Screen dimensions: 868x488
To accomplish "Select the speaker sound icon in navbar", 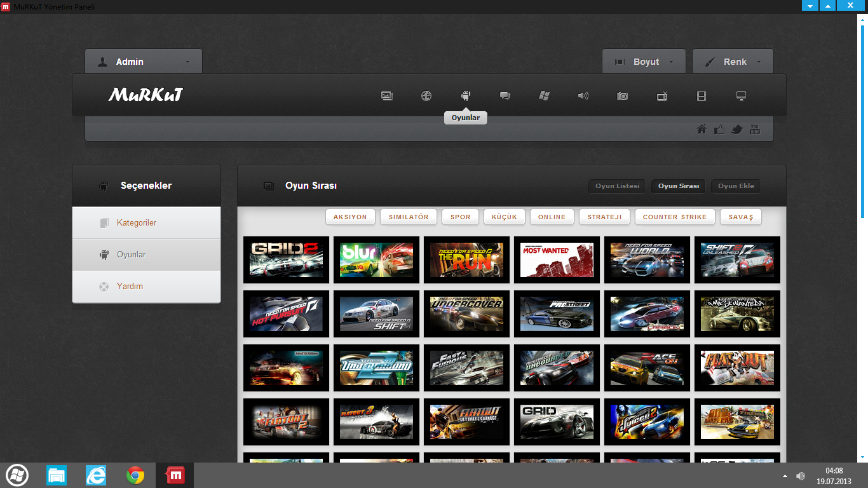I will [583, 96].
